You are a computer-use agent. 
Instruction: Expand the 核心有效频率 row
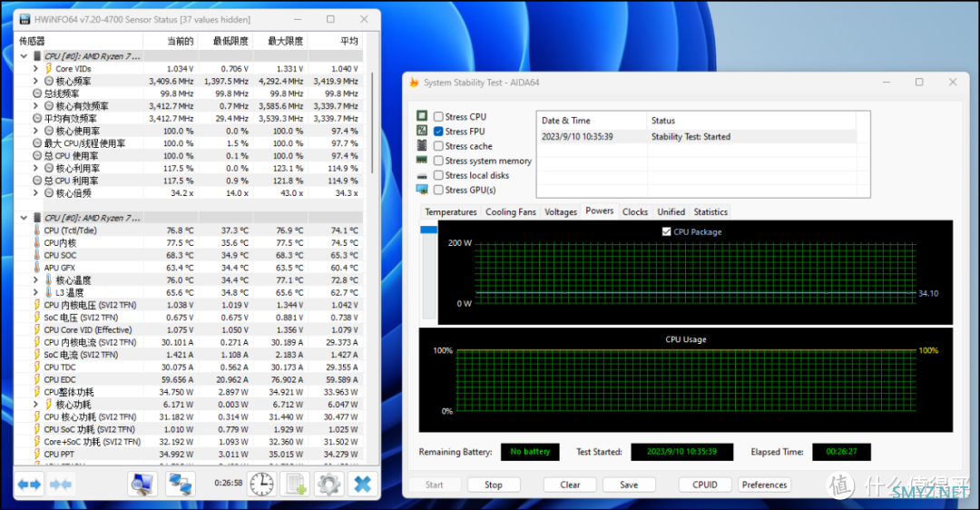pos(35,105)
